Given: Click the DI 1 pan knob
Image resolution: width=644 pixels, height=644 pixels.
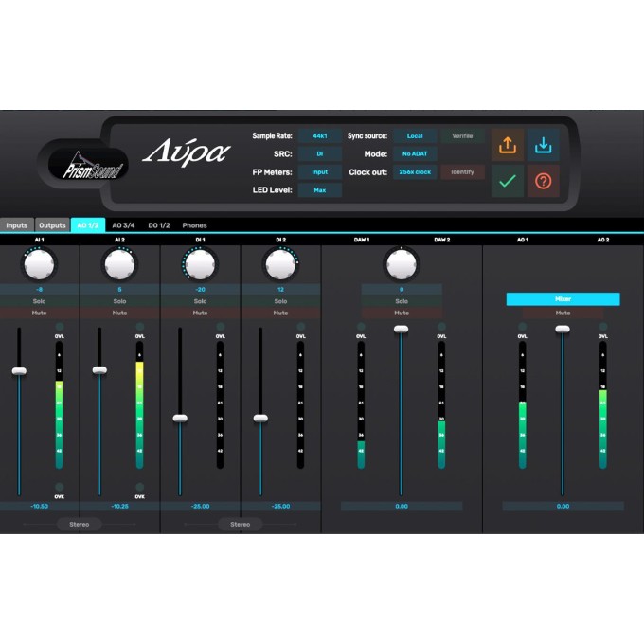Looking at the screenshot, I should [200, 264].
